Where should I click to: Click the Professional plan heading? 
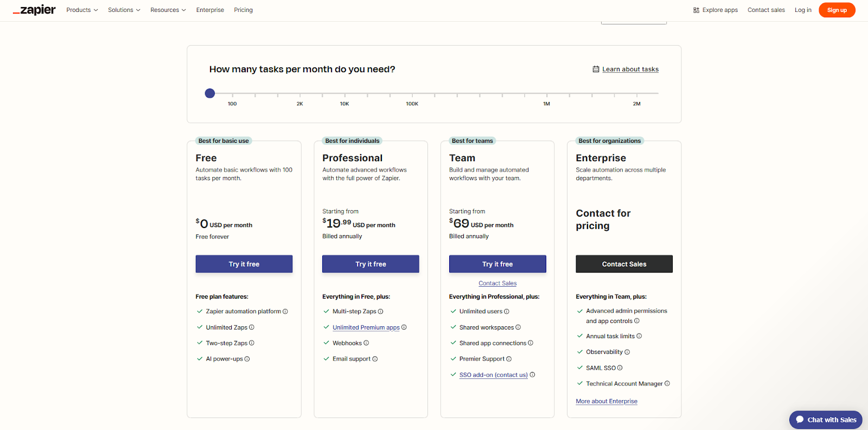click(x=353, y=158)
